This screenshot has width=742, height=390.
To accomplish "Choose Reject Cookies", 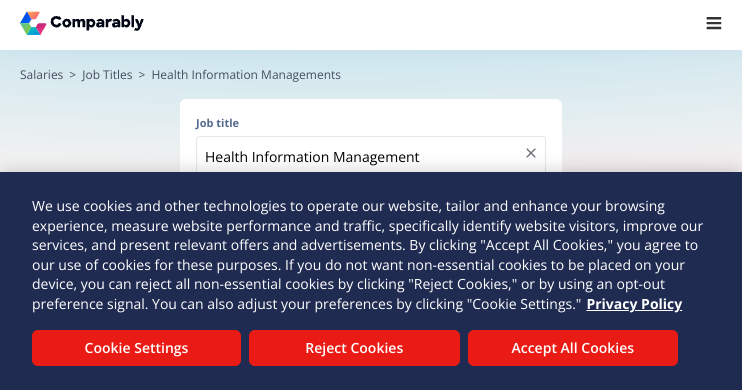I will [x=354, y=348].
